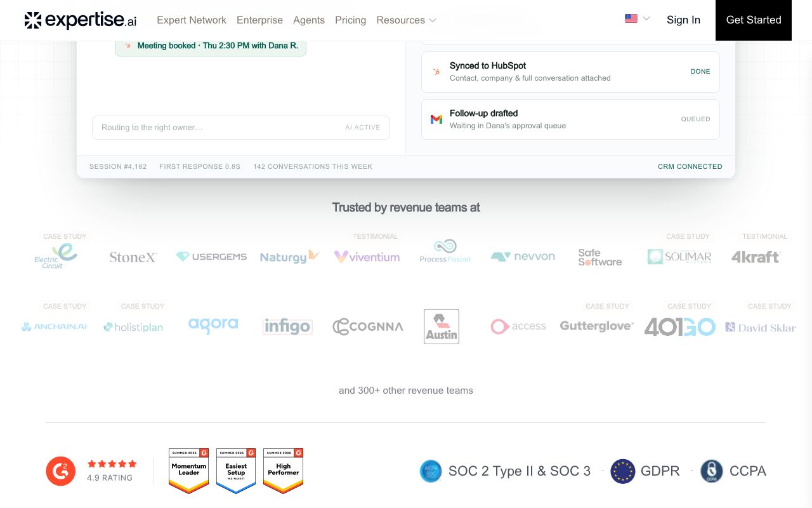Screen dimensions: 812x508
Task: Click the Get Started button
Action: pyautogui.click(x=754, y=20)
